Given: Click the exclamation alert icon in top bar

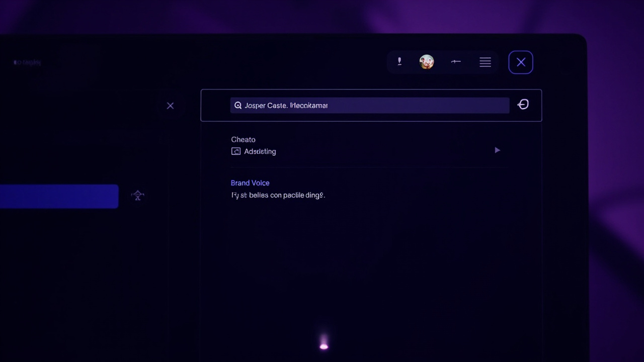Looking at the screenshot, I should coord(399,61).
